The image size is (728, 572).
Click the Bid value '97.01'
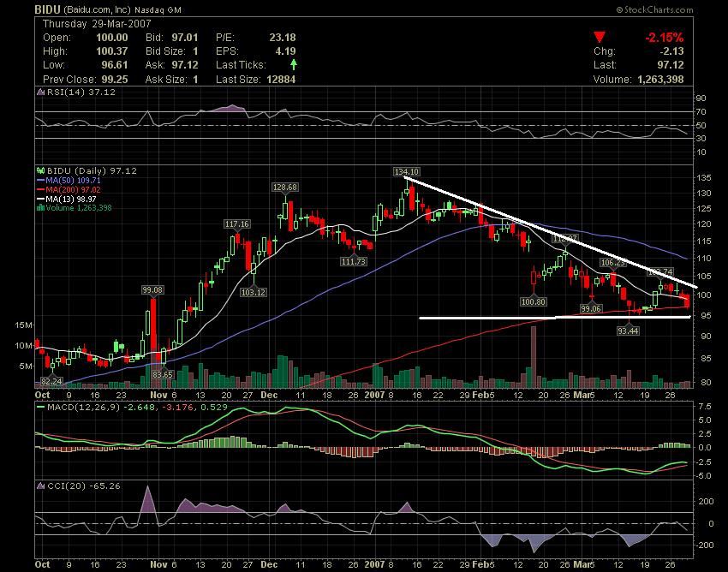pos(185,38)
